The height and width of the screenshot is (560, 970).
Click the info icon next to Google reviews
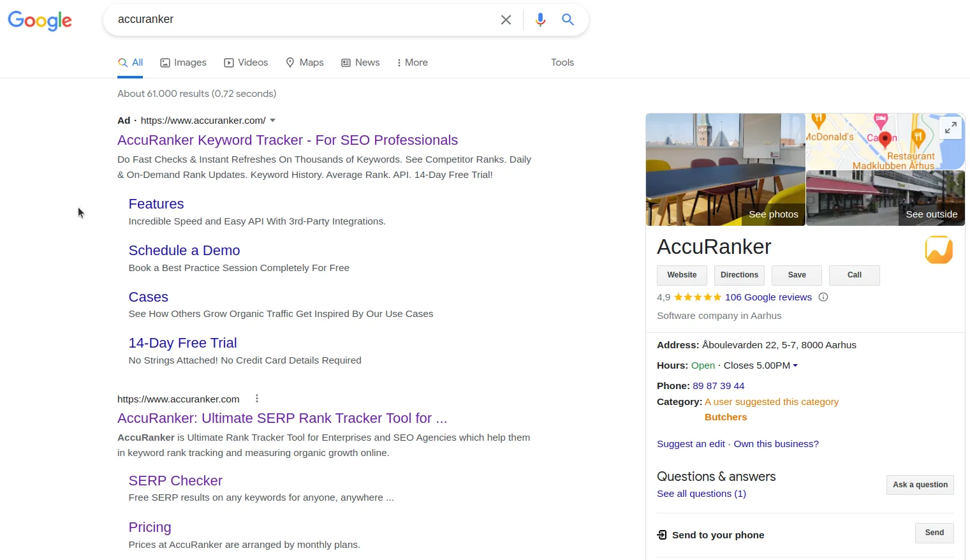coord(823,297)
